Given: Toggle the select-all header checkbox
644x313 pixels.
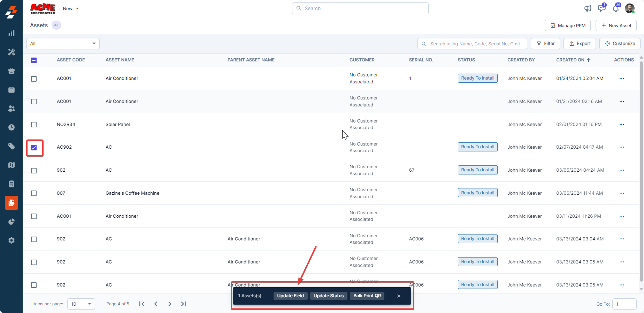Looking at the screenshot, I should (x=34, y=60).
